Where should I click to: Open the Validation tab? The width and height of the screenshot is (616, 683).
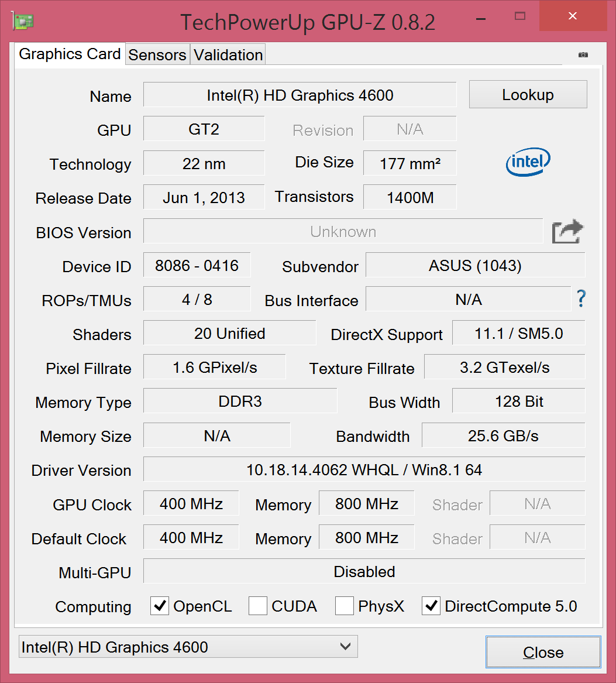click(x=228, y=55)
